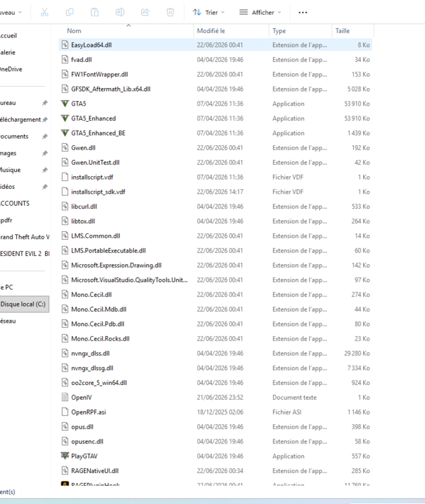
Task: Open Musique in the quick access list
Action: click(10, 170)
